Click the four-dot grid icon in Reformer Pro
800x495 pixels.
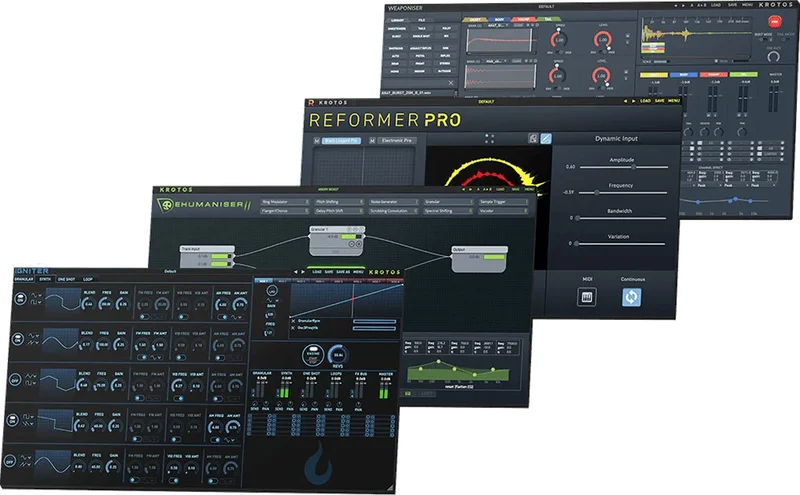[x=489, y=138]
